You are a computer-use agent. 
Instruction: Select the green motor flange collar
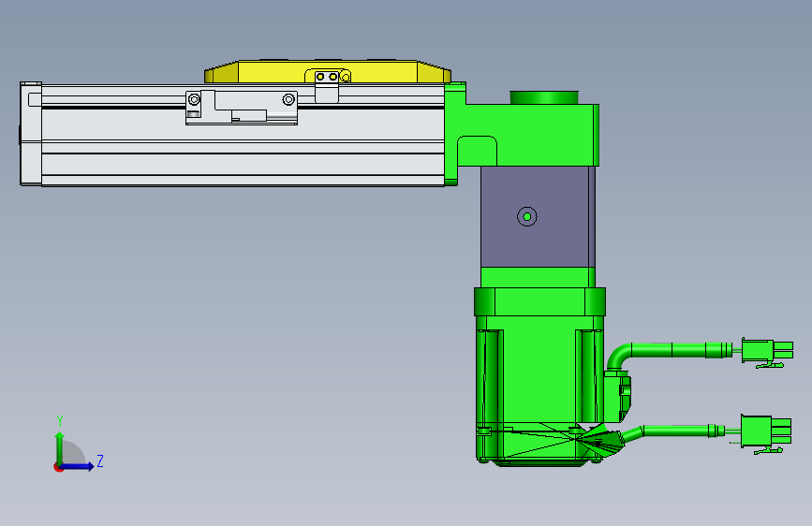point(539,301)
